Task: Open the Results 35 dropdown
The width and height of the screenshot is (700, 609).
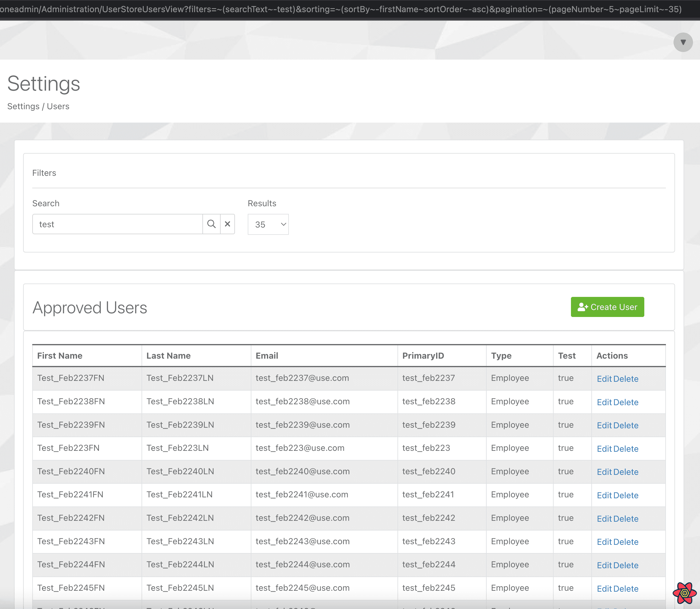Action: coord(268,224)
